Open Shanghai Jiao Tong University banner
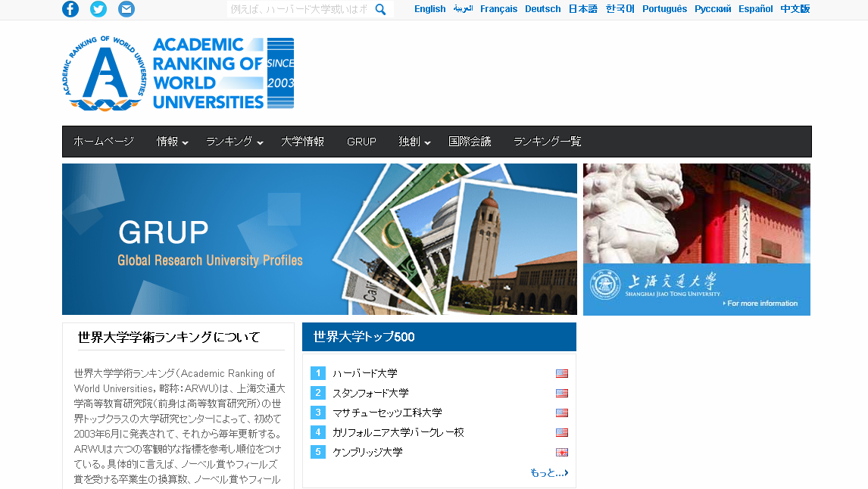 pos(696,239)
